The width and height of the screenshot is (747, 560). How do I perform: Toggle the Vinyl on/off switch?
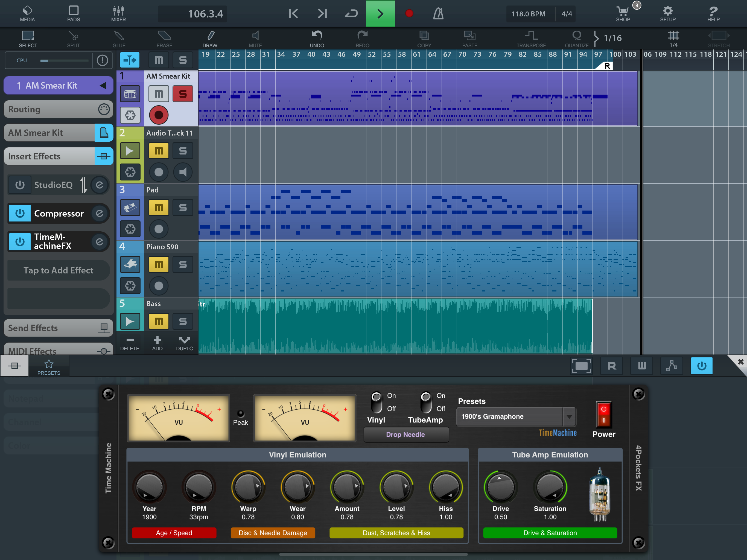pos(376,402)
